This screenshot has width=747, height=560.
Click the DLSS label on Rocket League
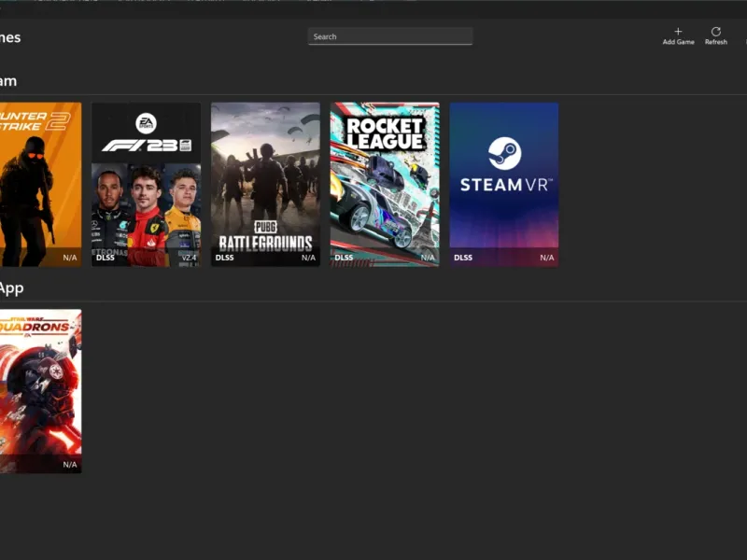[x=344, y=258]
